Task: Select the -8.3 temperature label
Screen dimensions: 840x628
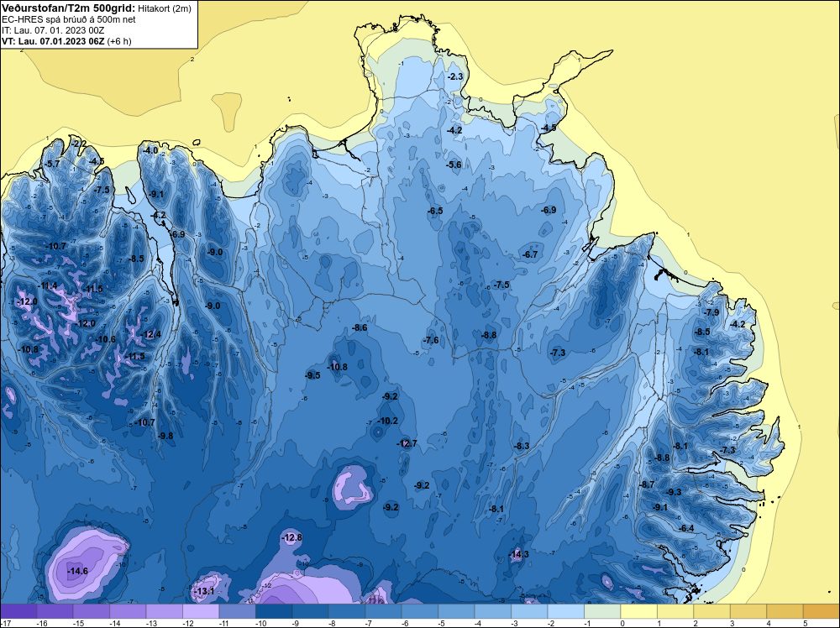Action: 522,446
